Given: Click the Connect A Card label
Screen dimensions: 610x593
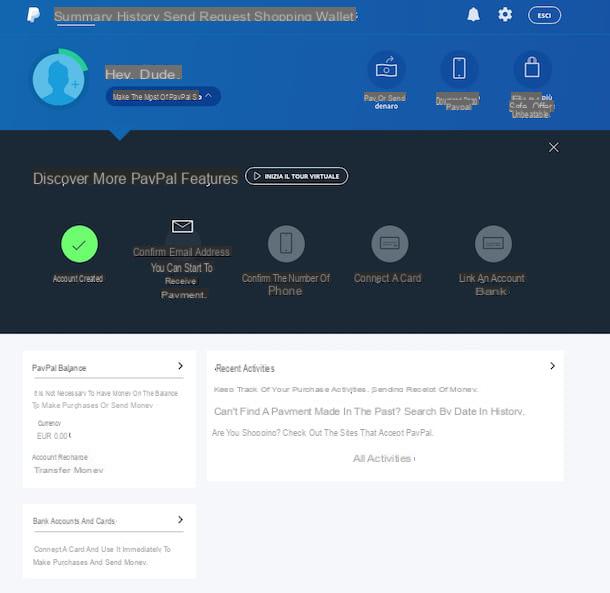Looking at the screenshot, I should click(x=387, y=278).
